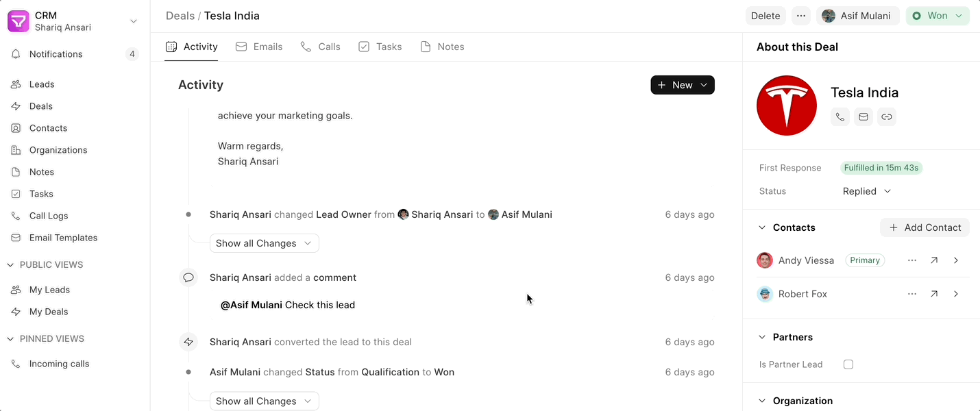Expand Andy Viessa's contact details chevron
This screenshot has width=980, height=411.
tap(956, 260)
